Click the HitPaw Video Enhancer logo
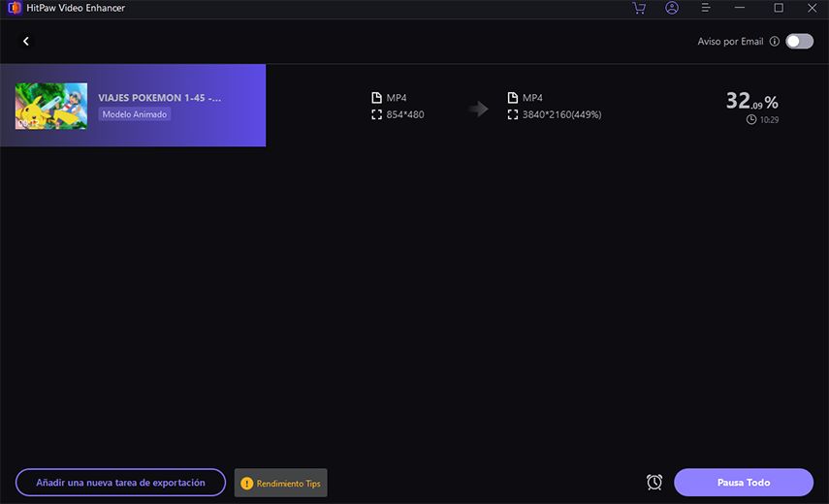This screenshot has width=829, height=504. pyautogui.click(x=11, y=8)
